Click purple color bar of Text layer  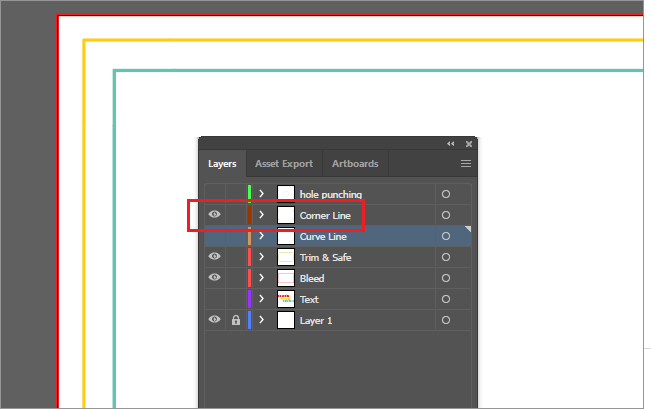(x=250, y=299)
